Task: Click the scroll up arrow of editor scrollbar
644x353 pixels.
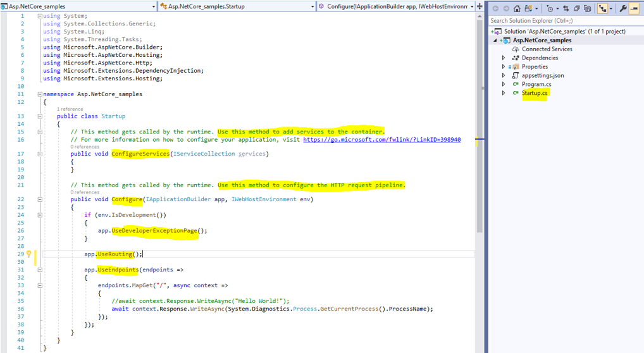Action: [x=480, y=16]
